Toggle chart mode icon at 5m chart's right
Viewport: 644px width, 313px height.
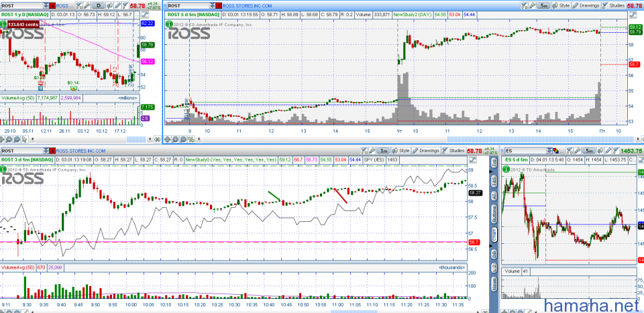(x=632, y=14)
